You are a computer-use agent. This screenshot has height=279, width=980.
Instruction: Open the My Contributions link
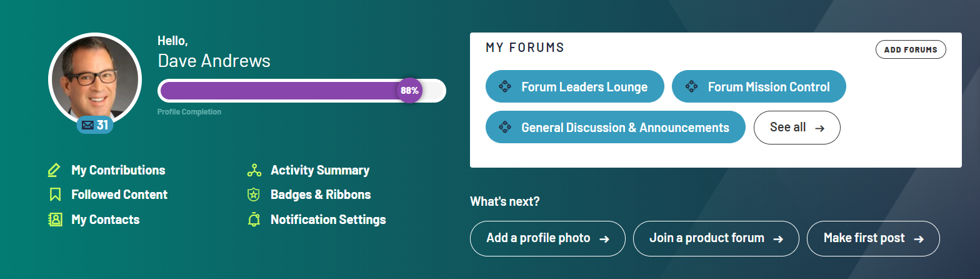click(x=118, y=170)
